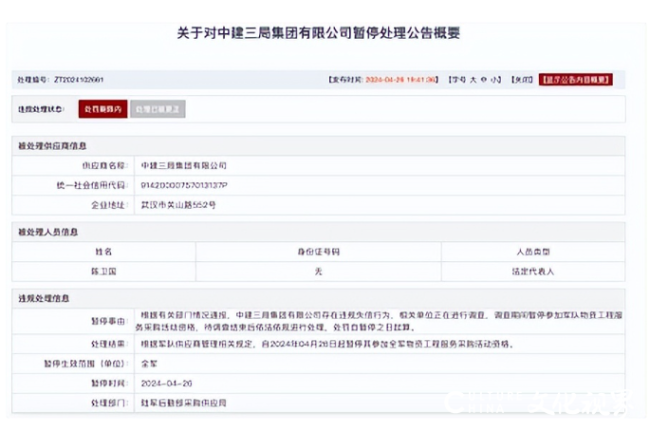Click the company address 武汉市关山路552号
The width and height of the screenshot is (650, 432).
point(177,205)
